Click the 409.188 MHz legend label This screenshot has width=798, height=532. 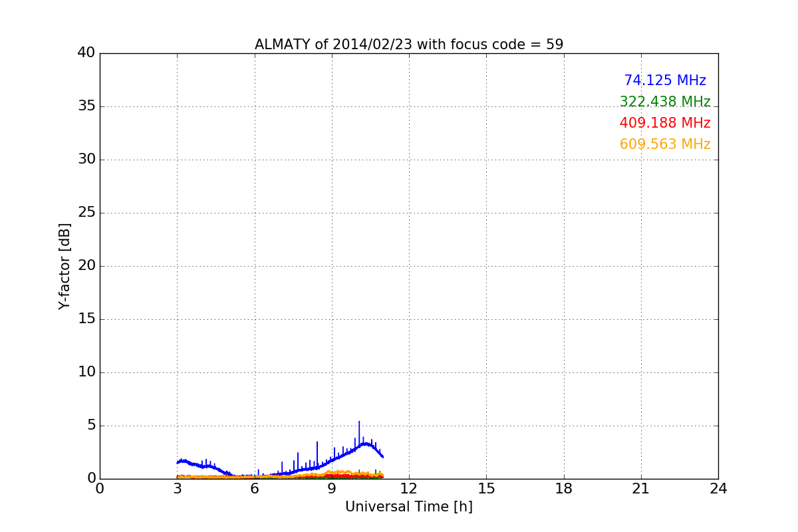click(x=665, y=123)
